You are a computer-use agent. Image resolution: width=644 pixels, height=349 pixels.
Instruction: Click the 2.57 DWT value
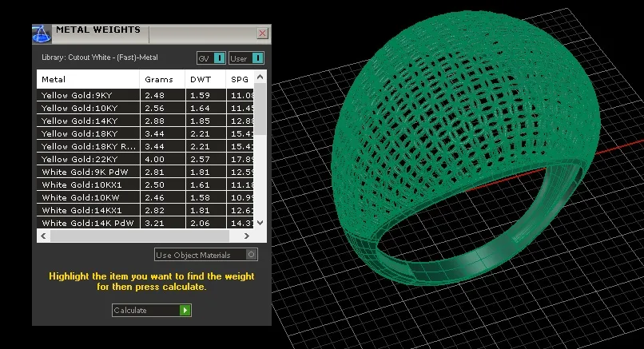tap(200, 159)
